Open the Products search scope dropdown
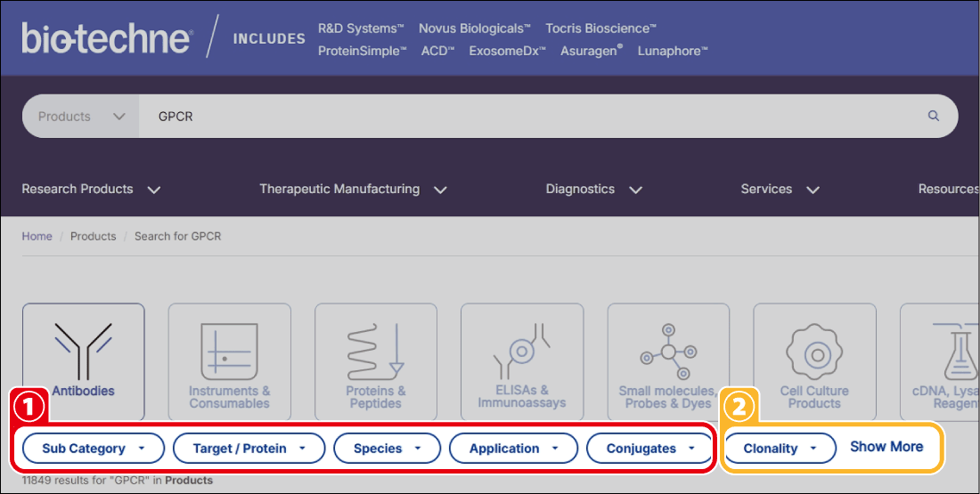 click(x=81, y=117)
